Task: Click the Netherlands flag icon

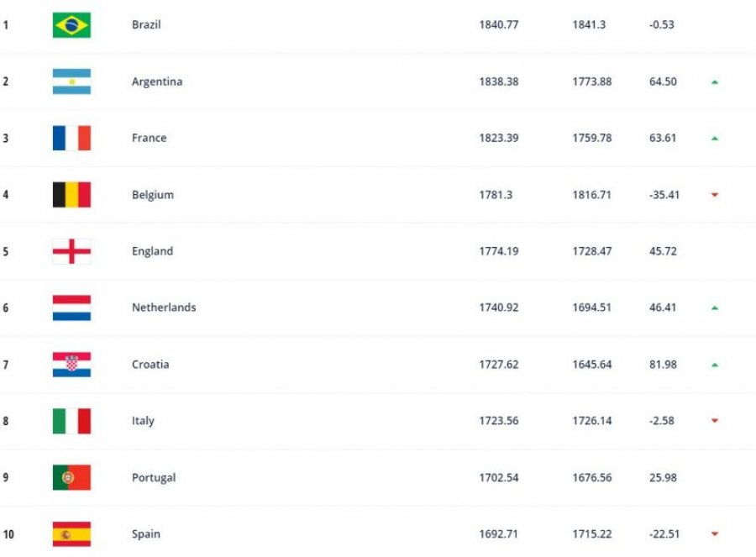Action: (71, 307)
